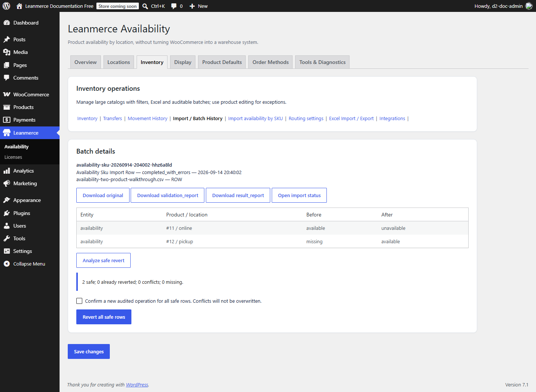This screenshot has width=536, height=392.
Task: Open the Display tab
Action: (x=183, y=62)
